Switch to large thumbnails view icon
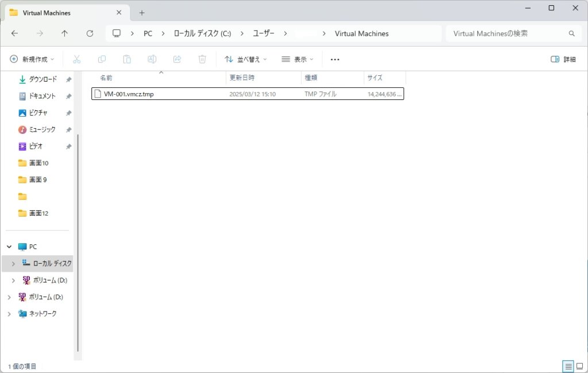Screen dimensions: 588x373 coord(580,366)
